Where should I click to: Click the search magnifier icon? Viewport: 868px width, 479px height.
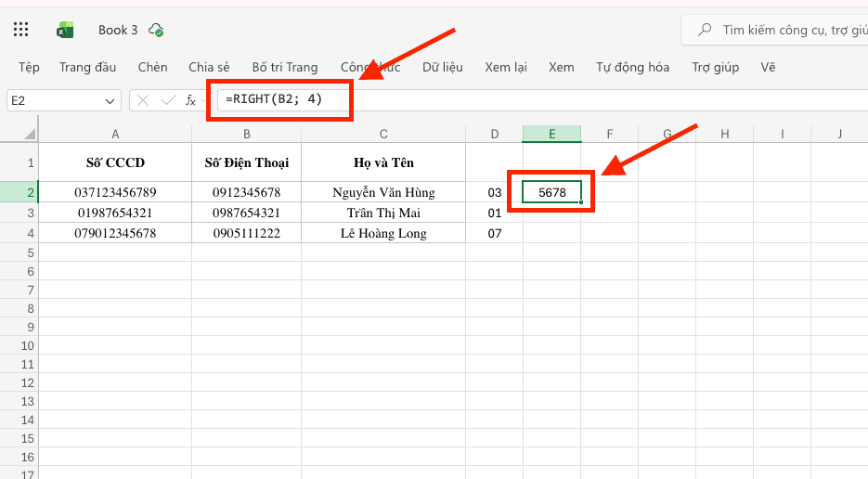(x=705, y=30)
